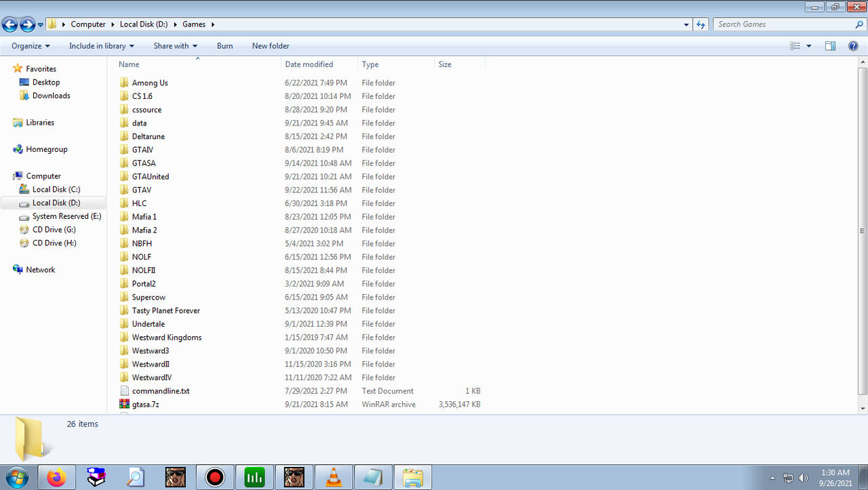Select the Supercow folder name
Image resolution: width=868 pixels, height=490 pixels.
click(149, 298)
